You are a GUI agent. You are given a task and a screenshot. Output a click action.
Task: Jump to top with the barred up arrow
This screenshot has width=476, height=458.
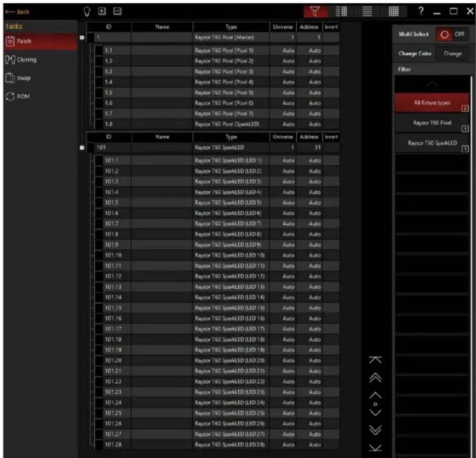pyautogui.click(x=376, y=360)
